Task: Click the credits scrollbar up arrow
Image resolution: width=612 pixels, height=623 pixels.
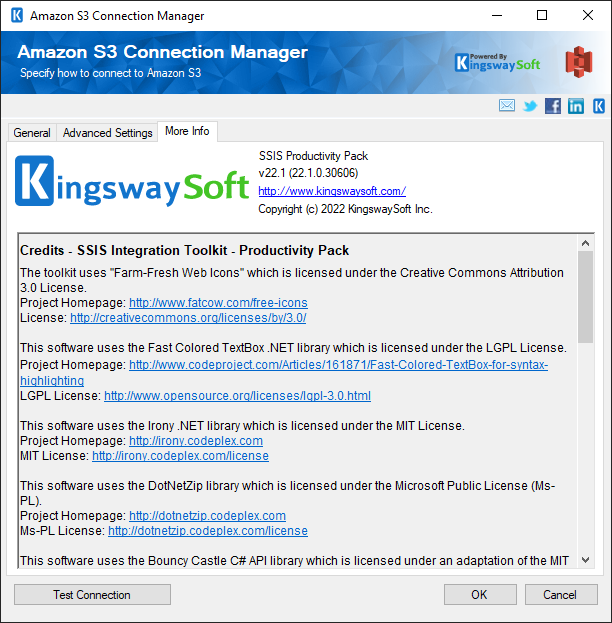Action: tap(585, 243)
